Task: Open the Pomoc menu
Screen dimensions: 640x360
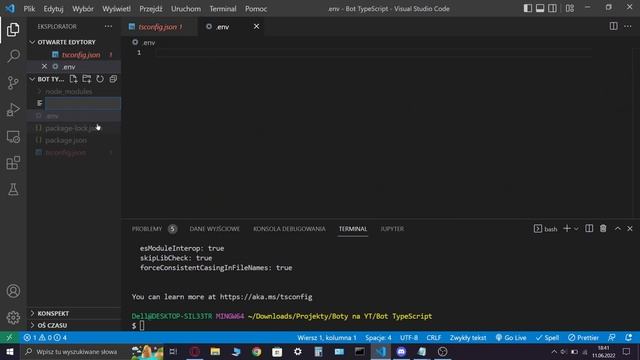Action: [x=256, y=9]
